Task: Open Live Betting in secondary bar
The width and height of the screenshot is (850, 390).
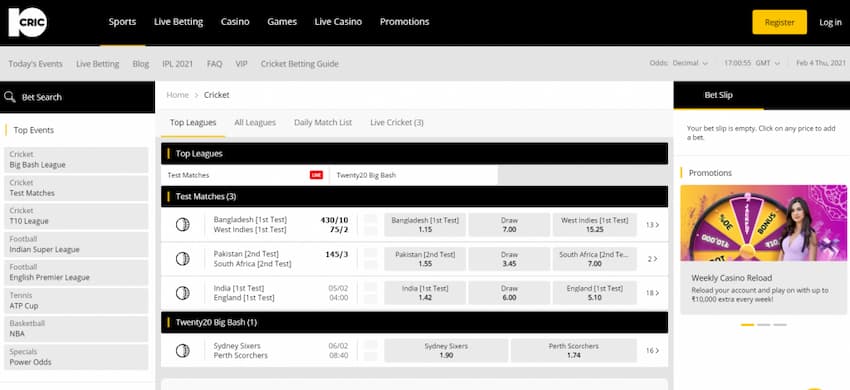Action: 98,63
